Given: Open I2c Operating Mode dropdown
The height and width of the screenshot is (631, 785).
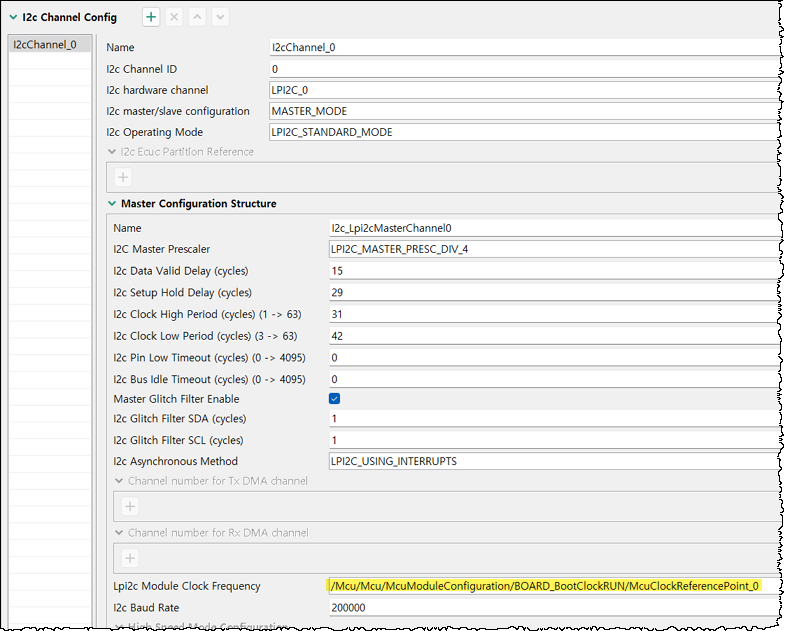Looking at the screenshot, I should 525,132.
